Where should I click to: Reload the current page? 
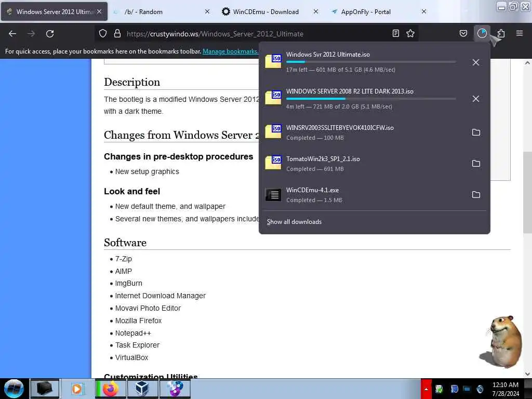coord(50,34)
